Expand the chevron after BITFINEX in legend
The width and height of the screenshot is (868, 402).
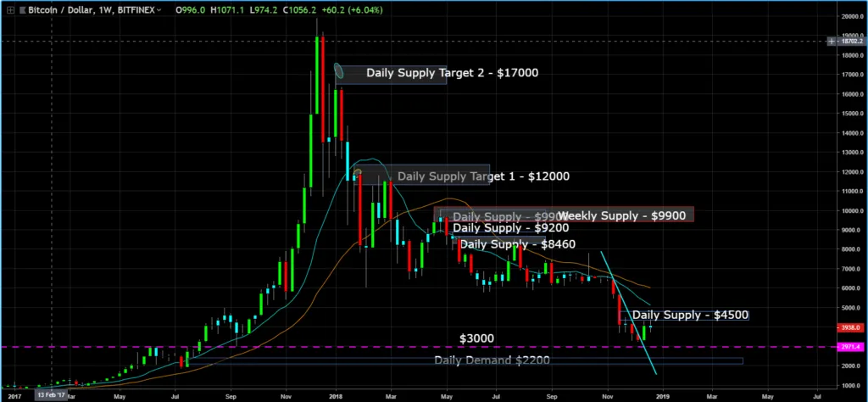pyautogui.click(x=159, y=10)
